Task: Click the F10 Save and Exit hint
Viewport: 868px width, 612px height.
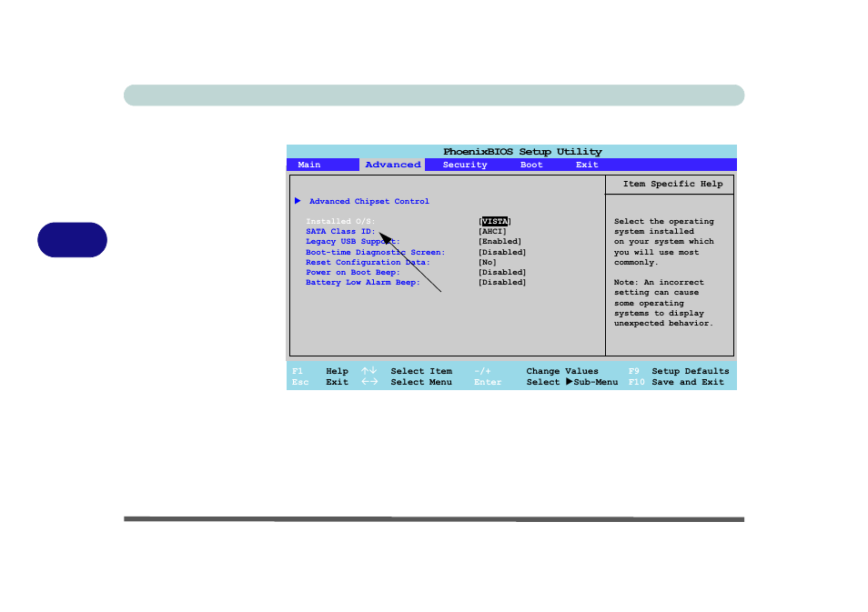Action: 676,382
